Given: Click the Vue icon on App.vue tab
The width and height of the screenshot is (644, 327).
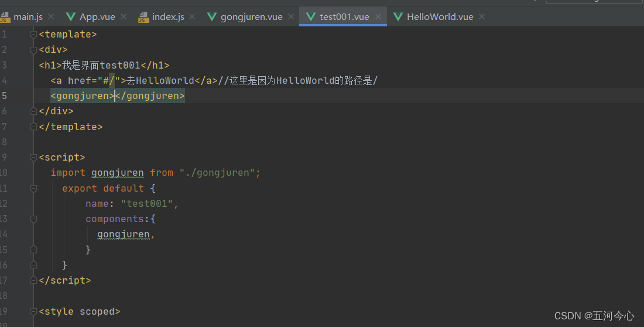Looking at the screenshot, I should (x=71, y=16).
